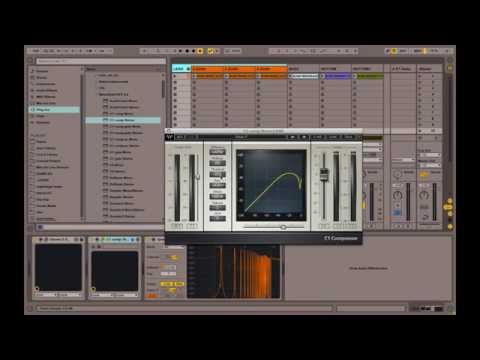480x360 pixels.
Task: Toggle the largest yellow mixer-section button on right edge
Action: 448,207
